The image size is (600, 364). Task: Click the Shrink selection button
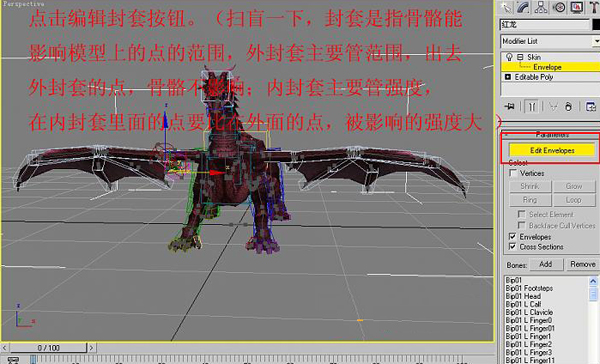pos(530,186)
